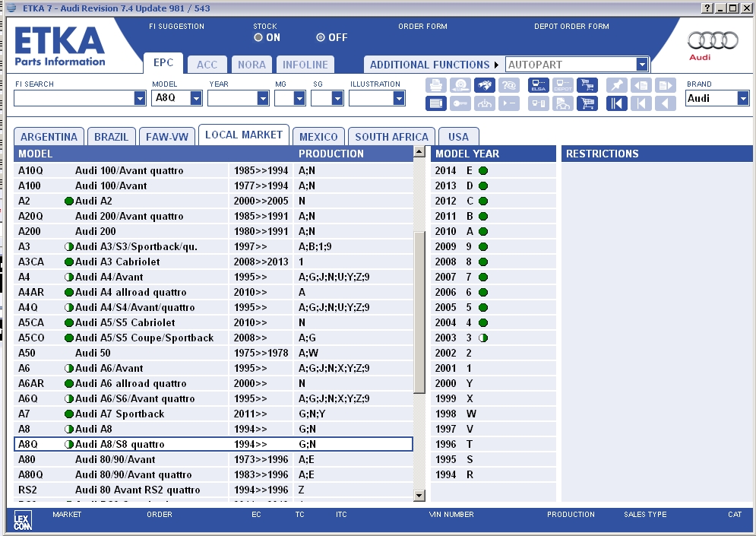756x536 pixels.
Task: Click the DEPOT computer icon
Action: 563,85
